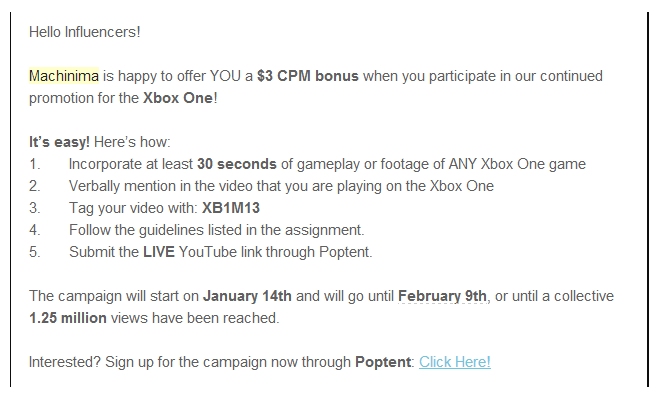Select the Hello Influencers! greeting line
This screenshot has height=399, width=661.
pyautogui.click(x=85, y=32)
